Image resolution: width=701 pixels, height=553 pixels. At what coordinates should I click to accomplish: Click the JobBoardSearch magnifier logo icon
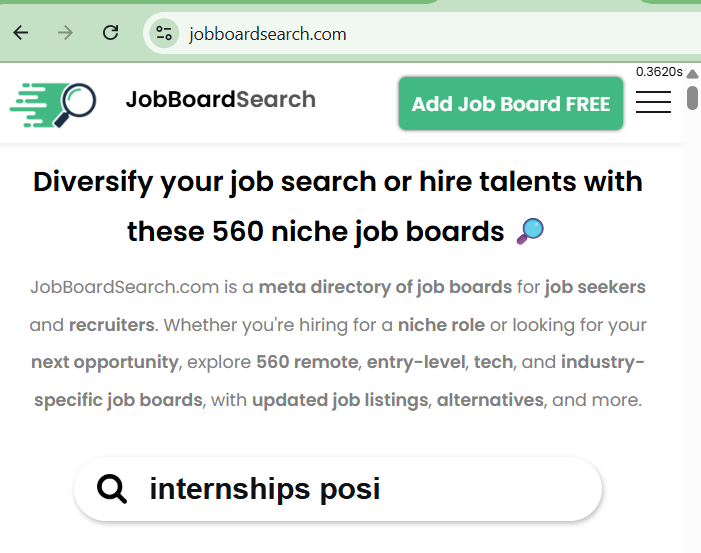tap(53, 102)
